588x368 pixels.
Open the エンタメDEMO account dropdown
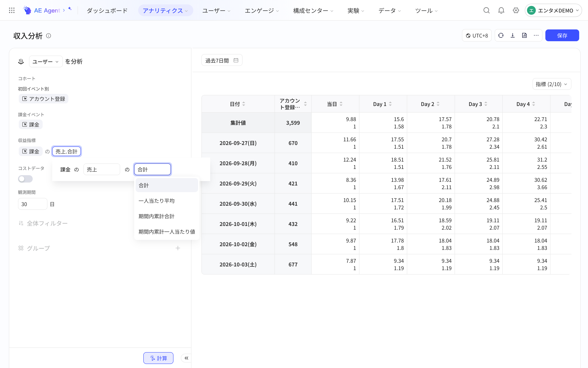[553, 10]
